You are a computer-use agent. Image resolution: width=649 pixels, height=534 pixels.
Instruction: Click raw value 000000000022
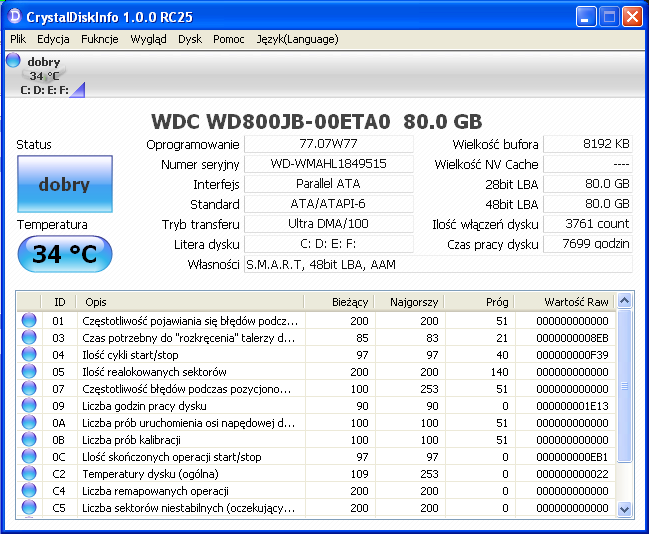pos(572,474)
